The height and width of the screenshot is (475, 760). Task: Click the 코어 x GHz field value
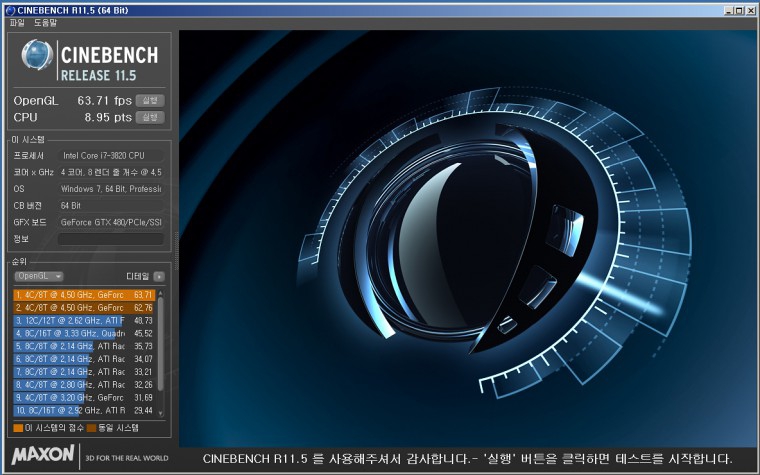(x=111, y=172)
